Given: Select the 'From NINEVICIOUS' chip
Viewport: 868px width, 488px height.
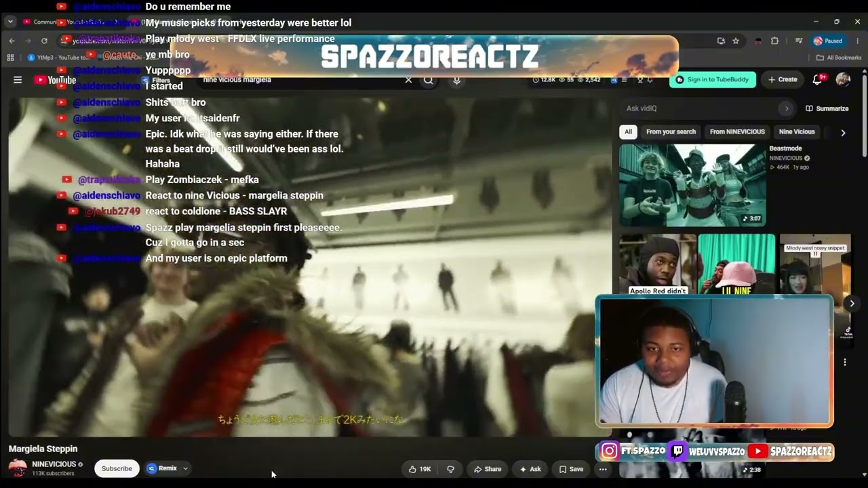Looking at the screenshot, I should (737, 131).
